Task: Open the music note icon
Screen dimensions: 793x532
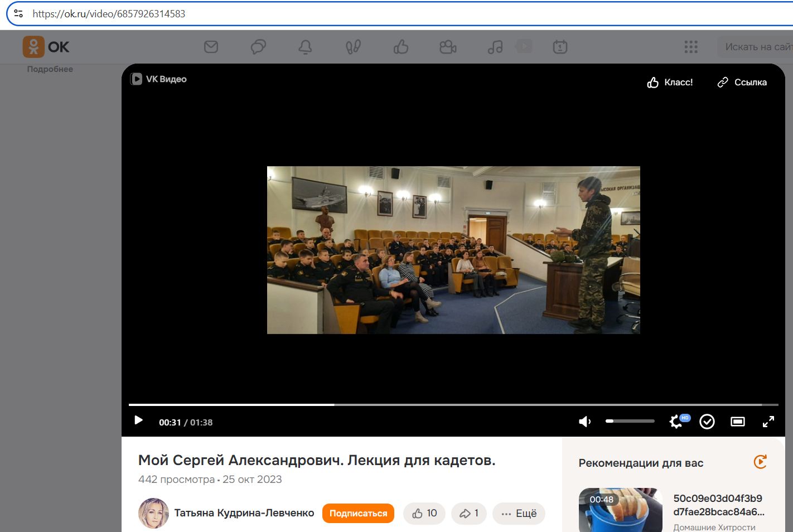Action: point(495,47)
